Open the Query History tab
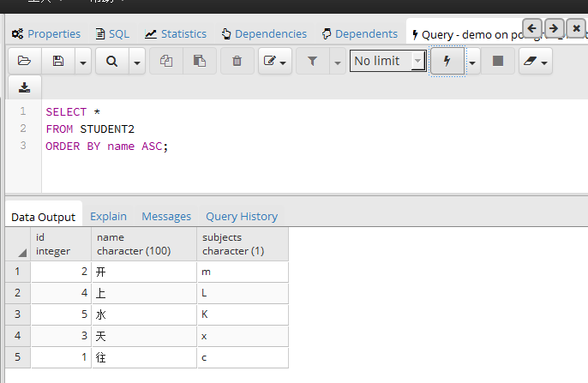 click(x=242, y=217)
